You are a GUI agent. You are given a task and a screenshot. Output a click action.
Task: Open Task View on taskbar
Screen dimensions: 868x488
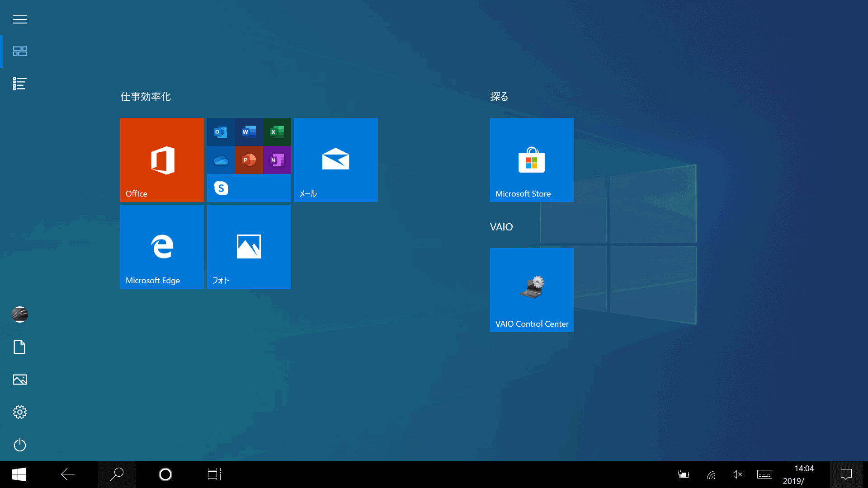tap(214, 474)
